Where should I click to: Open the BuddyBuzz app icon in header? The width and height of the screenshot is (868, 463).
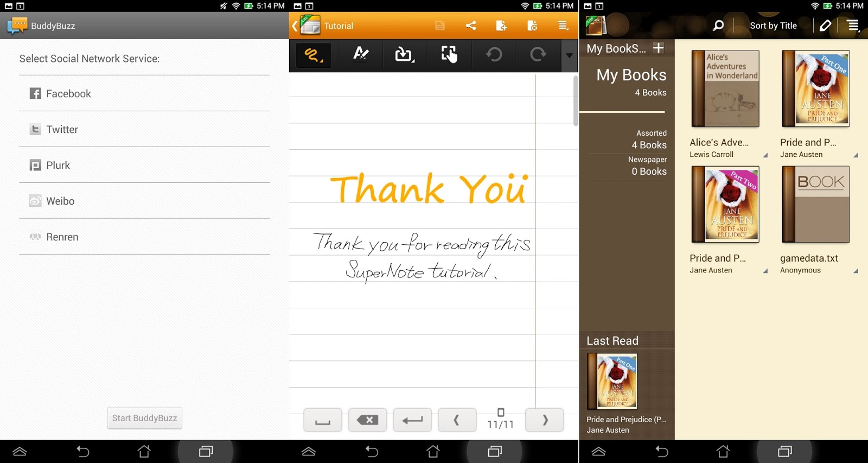pyautogui.click(x=17, y=26)
